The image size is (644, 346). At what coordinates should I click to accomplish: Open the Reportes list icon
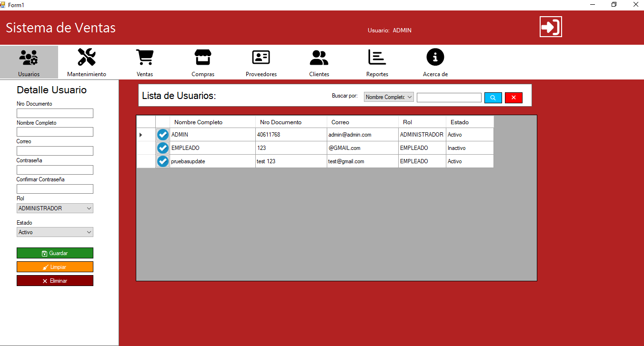377,57
